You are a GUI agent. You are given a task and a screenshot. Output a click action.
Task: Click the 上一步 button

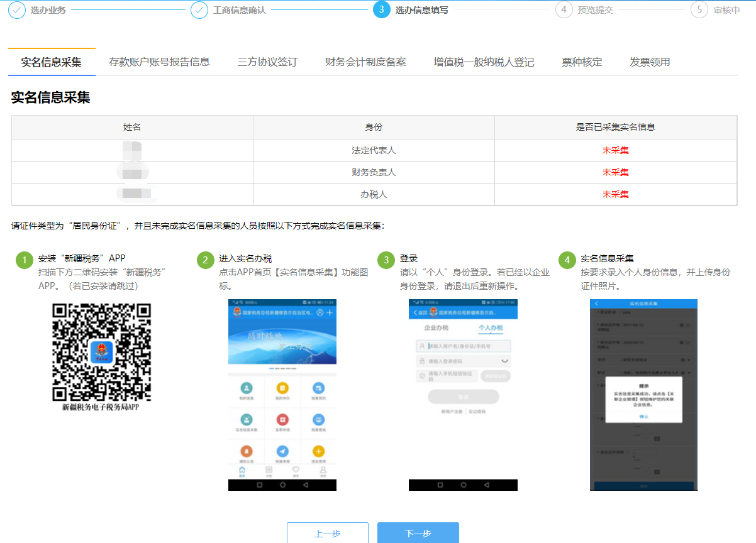point(328,533)
